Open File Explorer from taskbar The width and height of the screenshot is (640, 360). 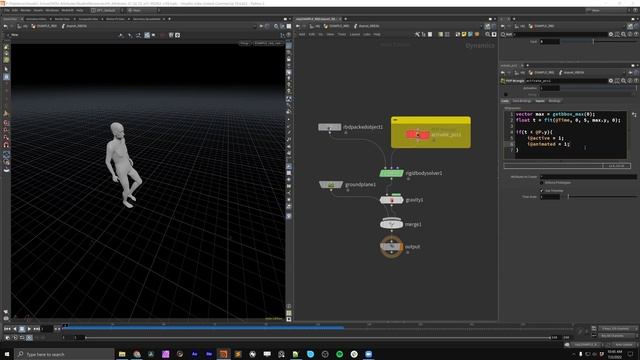pos(122,354)
